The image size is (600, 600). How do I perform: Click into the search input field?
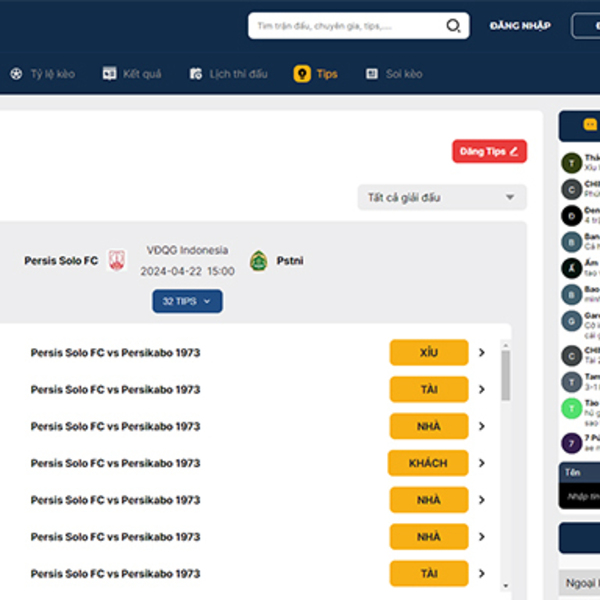pyautogui.click(x=345, y=26)
